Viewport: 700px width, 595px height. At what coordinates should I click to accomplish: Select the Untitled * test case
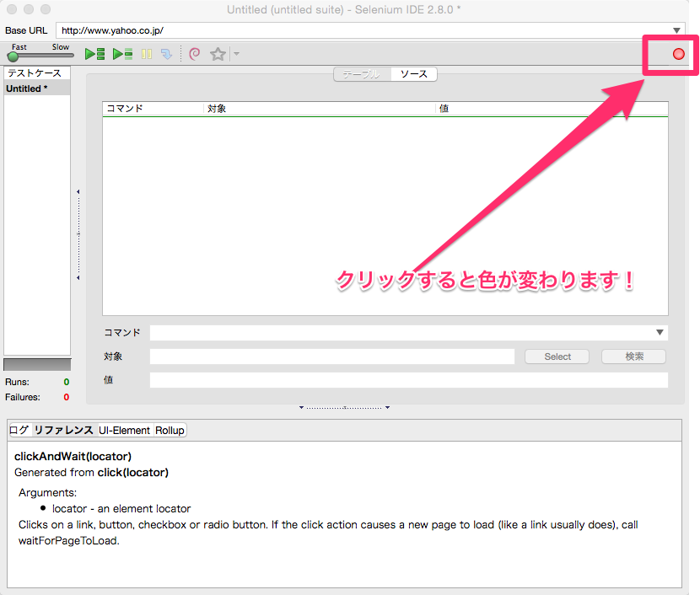37,88
